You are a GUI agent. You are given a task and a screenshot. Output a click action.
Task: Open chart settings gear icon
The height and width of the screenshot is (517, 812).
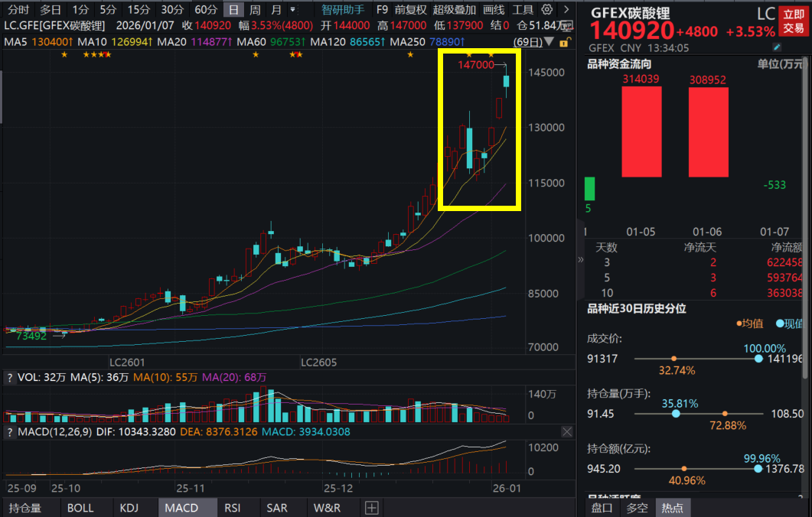(x=546, y=10)
